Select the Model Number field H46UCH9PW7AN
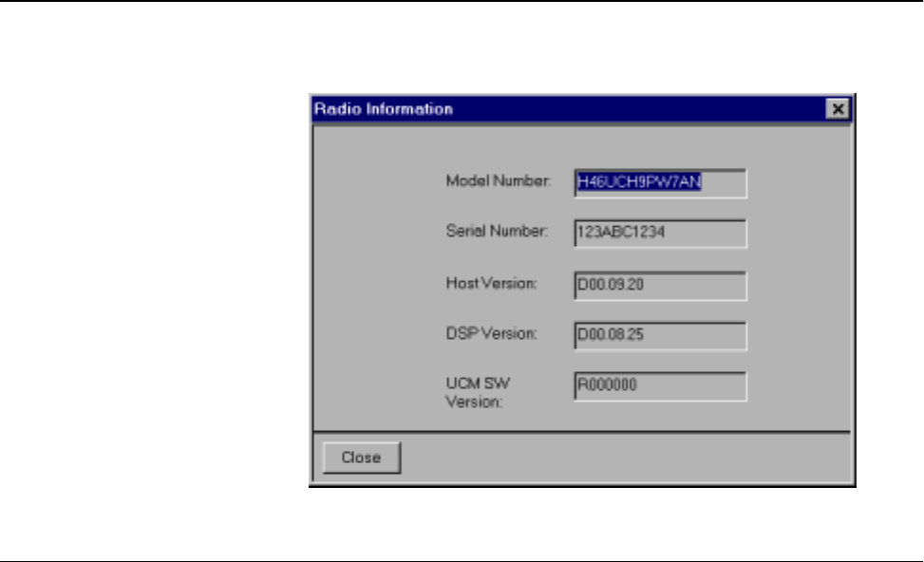 tap(661, 182)
